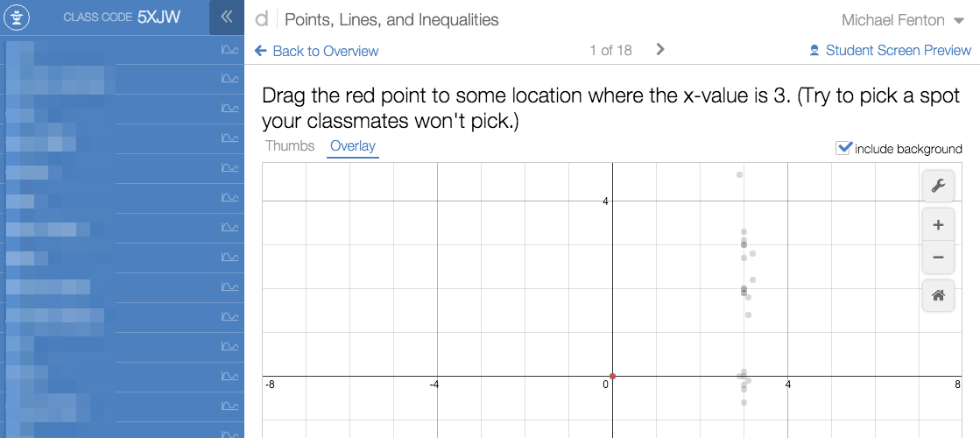Go Back to Overview
Image resolution: width=980 pixels, height=438 pixels.
(316, 51)
